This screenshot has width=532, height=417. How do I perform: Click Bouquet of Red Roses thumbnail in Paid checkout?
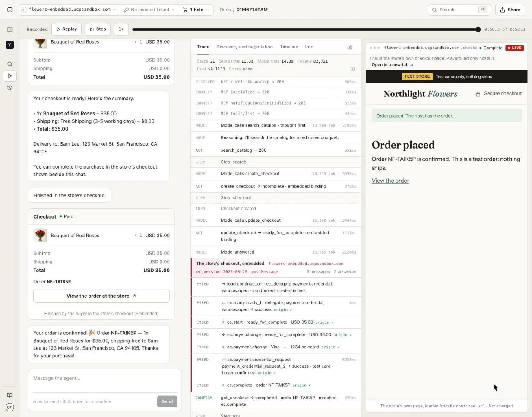click(x=40, y=236)
